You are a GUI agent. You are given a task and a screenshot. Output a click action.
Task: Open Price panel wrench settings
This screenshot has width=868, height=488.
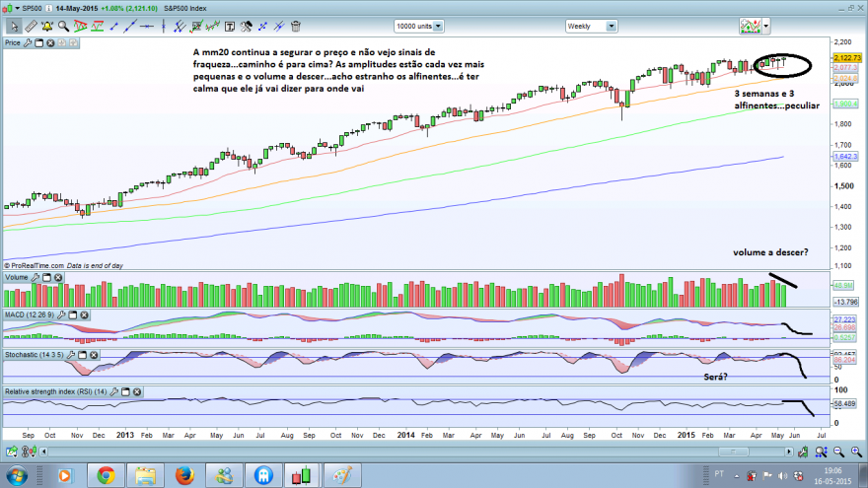[x=28, y=42]
